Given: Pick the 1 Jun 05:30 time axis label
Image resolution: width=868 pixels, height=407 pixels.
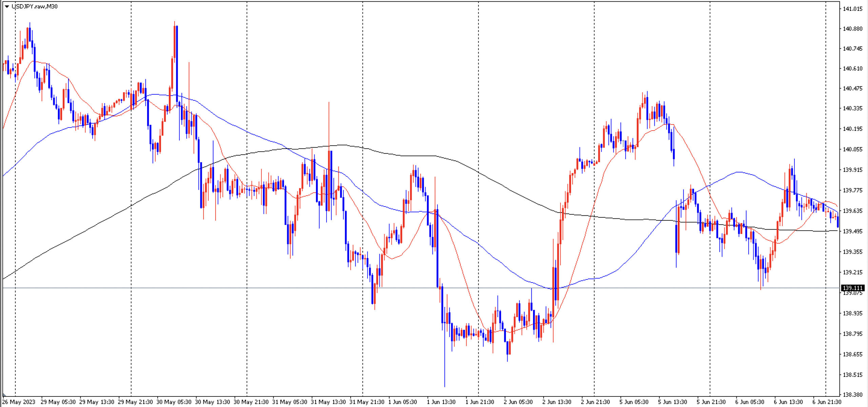Looking at the screenshot, I should point(403,402).
